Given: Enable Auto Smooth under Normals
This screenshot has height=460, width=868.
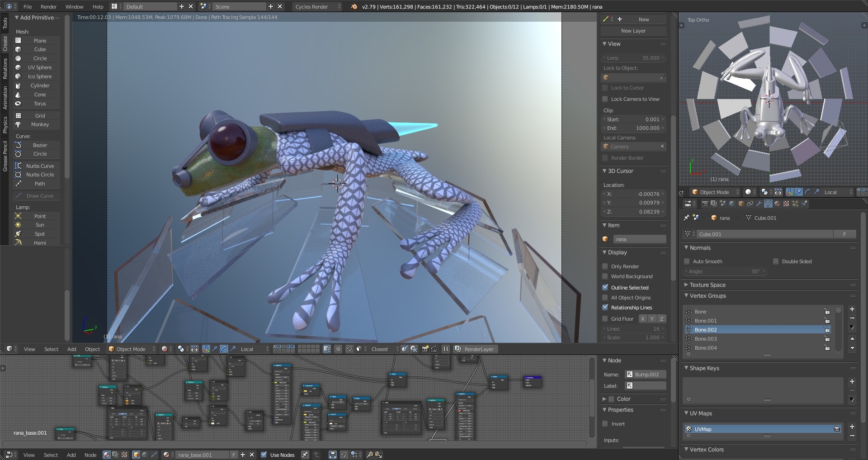Looking at the screenshot, I should [x=687, y=261].
